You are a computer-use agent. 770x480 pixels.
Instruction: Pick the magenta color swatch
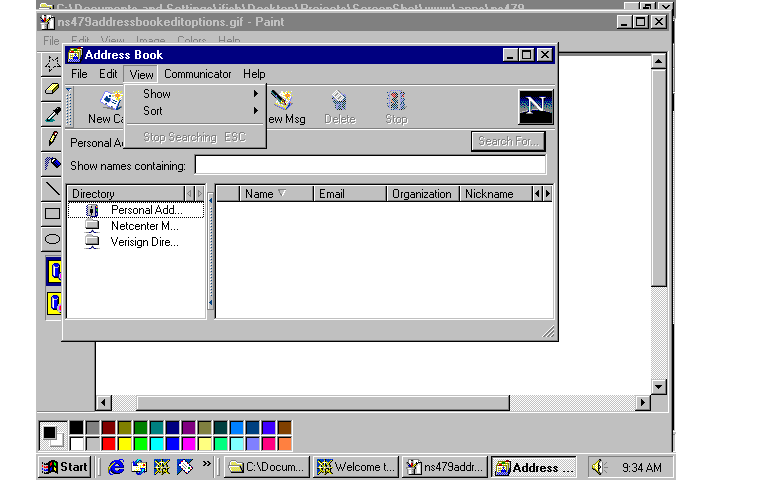click(x=189, y=443)
